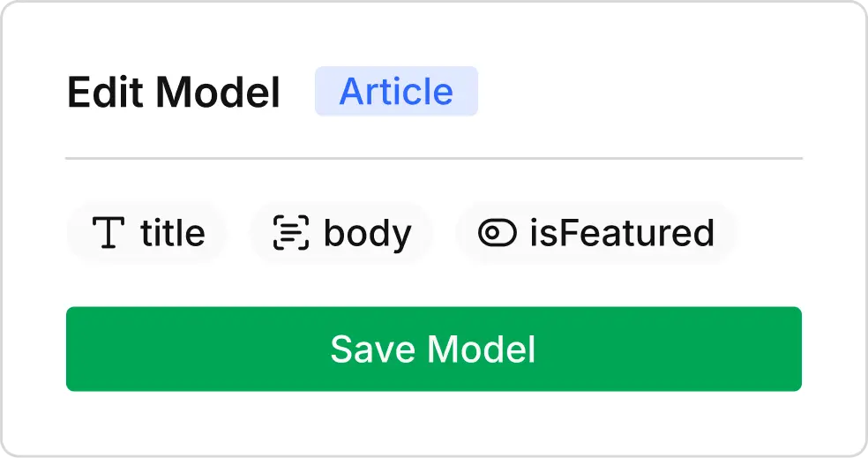
Task: Select the isFeatured field chip
Action: tap(595, 233)
